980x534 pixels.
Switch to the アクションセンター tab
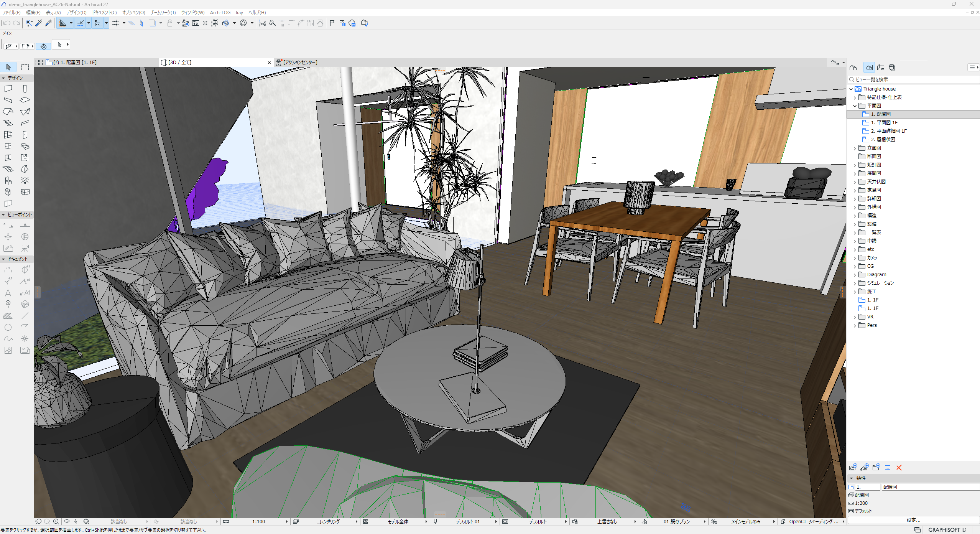pyautogui.click(x=299, y=62)
